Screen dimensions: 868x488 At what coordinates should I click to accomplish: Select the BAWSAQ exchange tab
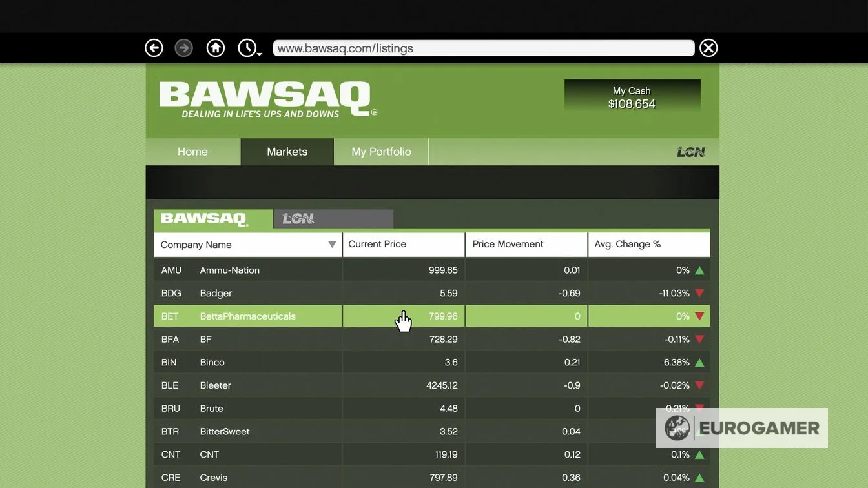(212, 219)
